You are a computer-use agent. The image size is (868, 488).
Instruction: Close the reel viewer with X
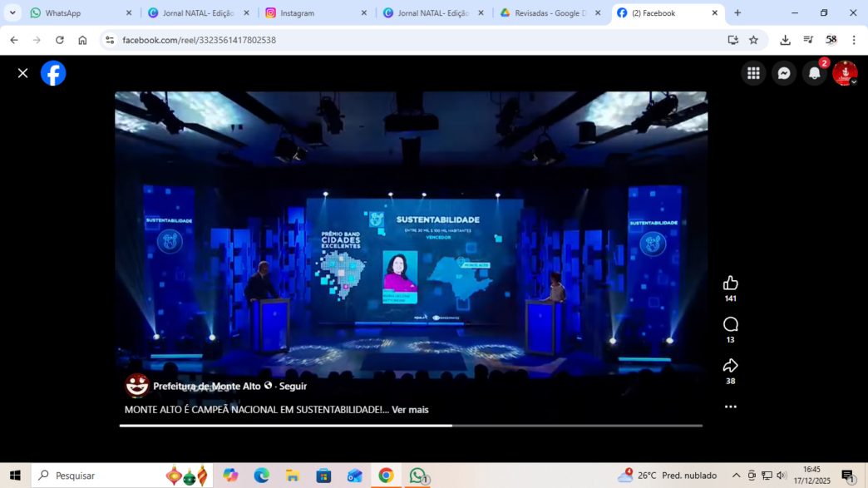(23, 73)
